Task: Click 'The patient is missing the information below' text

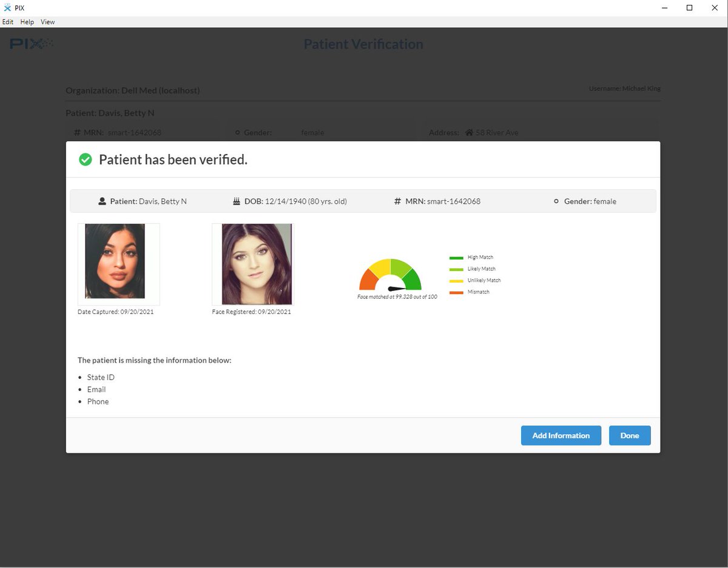Action: (155, 360)
